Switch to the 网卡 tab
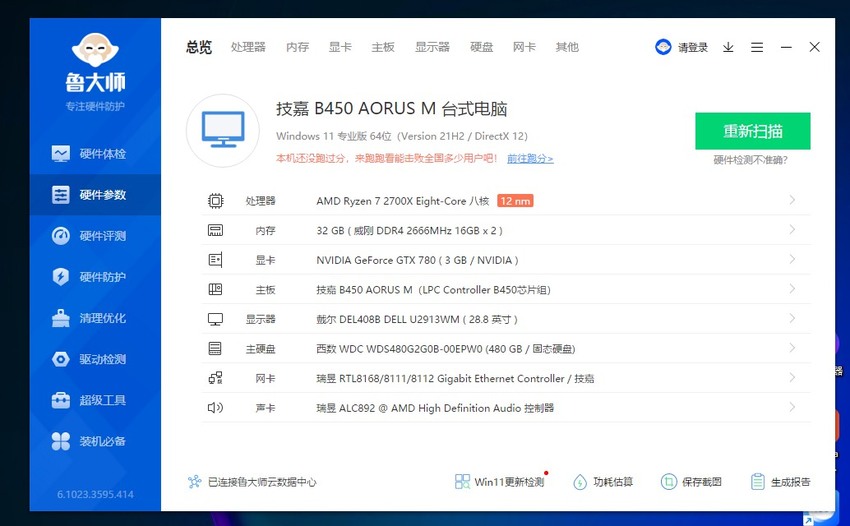Screen dimensions: 850x526 click(524, 47)
